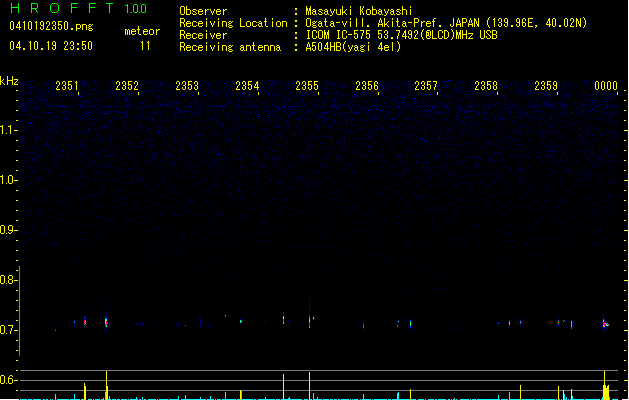The width and height of the screenshot is (629, 400).
Task: Click the Observer label
Action: click(203, 11)
